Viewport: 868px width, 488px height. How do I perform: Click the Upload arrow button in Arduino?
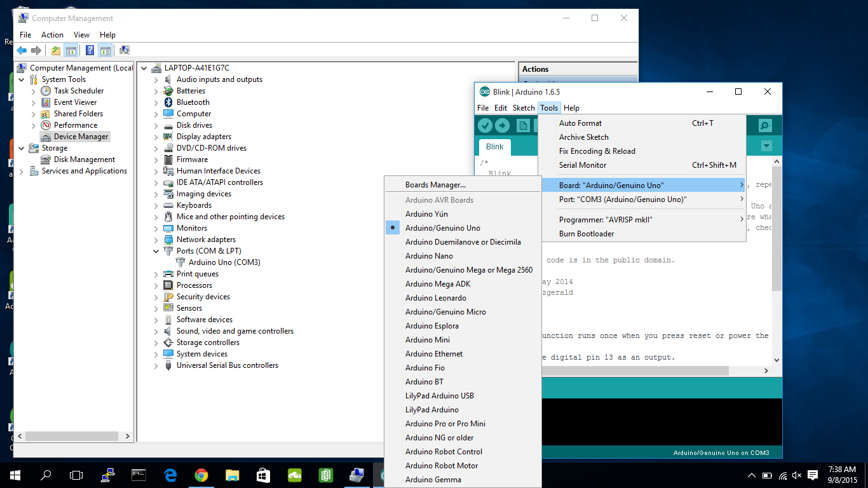pos(502,126)
